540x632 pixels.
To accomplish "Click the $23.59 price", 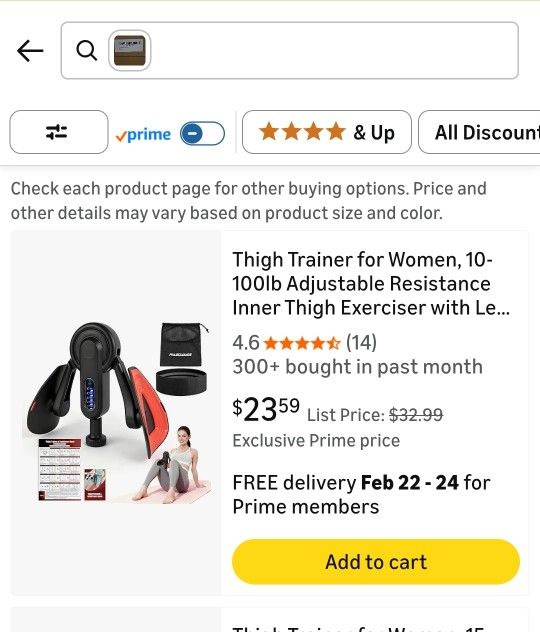I will [x=266, y=410].
